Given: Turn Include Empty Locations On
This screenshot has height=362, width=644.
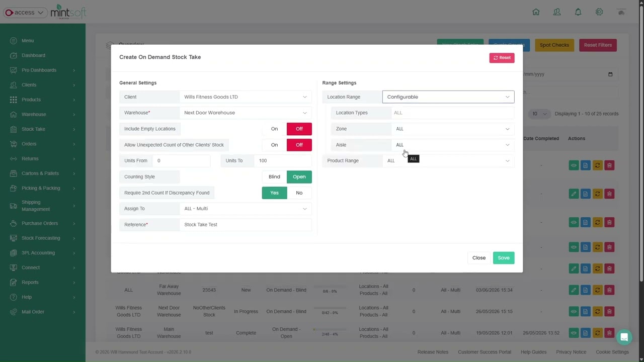Looking at the screenshot, I should [x=274, y=129].
